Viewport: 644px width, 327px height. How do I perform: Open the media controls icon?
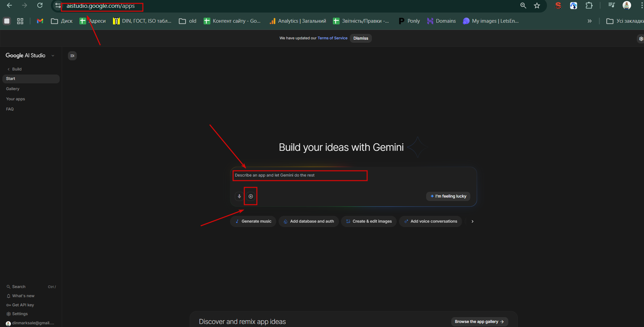pyautogui.click(x=611, y=5)
